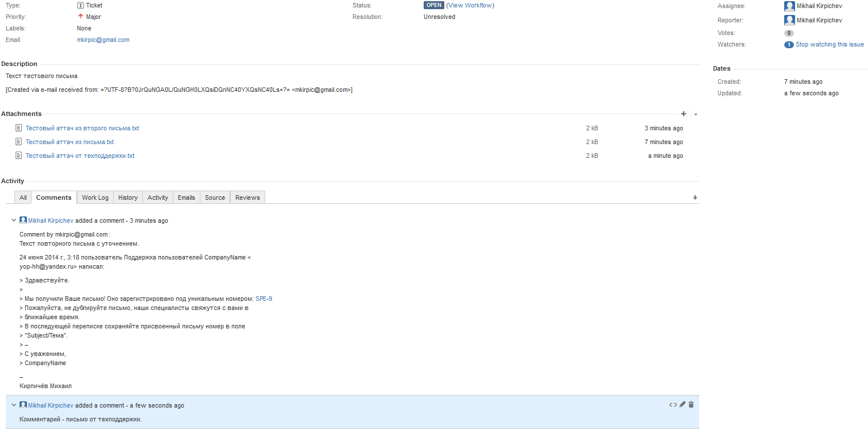Click the votes count badge
Viewport: 868px width, 434px height.
[789, 33]
